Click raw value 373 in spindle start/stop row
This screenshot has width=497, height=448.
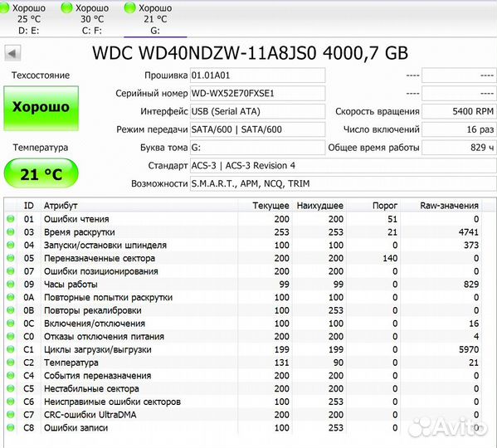click(471, 246)
